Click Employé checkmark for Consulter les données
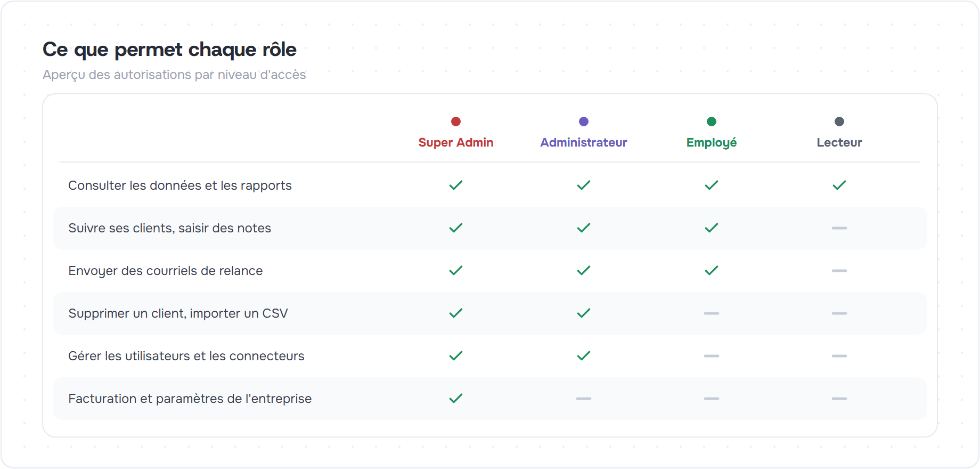The width and height of the screenshot is (980, 469). (712, 185)
